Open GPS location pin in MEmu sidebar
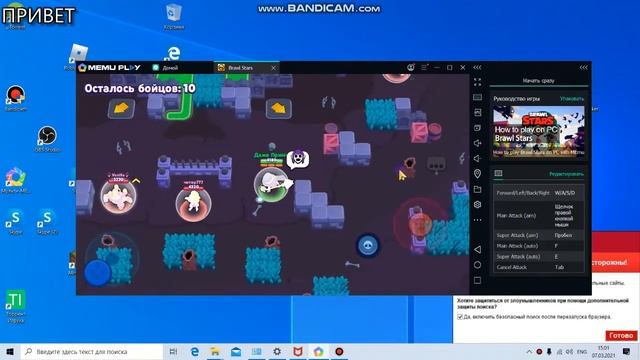The width and height of the screenshot is (640, 360). click(477, 174)
